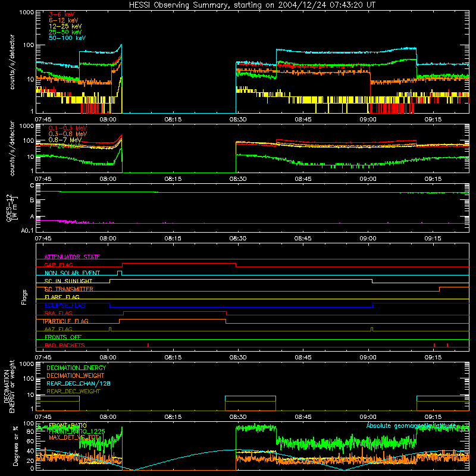The height and width of the screenshot is (476, 476).
Task: Click the BAD_PACKETS flag label
Action: [65, 345]
